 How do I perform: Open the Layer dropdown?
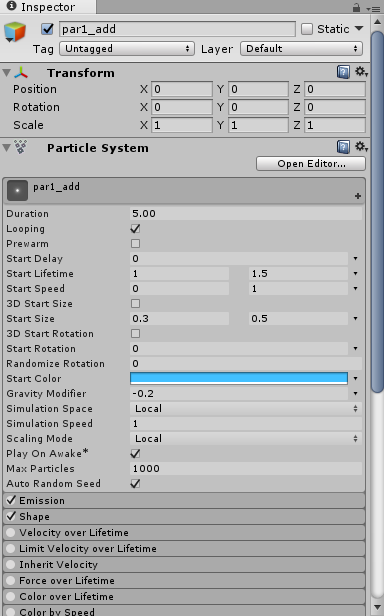point(301,49)
